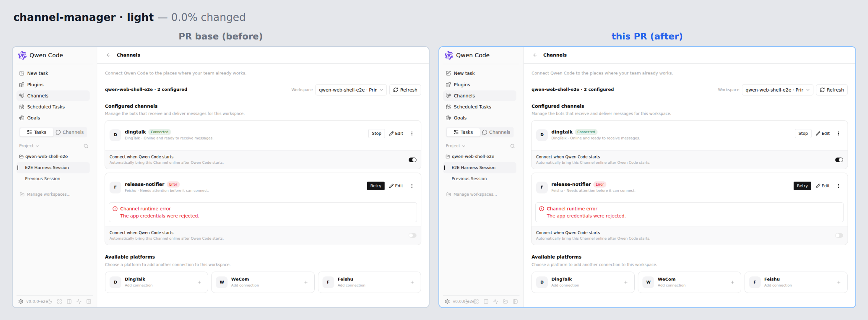The width and height of the screenshot is (868, 320).
Task: Select DingTalk platform card in after panel
Action: pyautogui.click(x=583, y=282)
